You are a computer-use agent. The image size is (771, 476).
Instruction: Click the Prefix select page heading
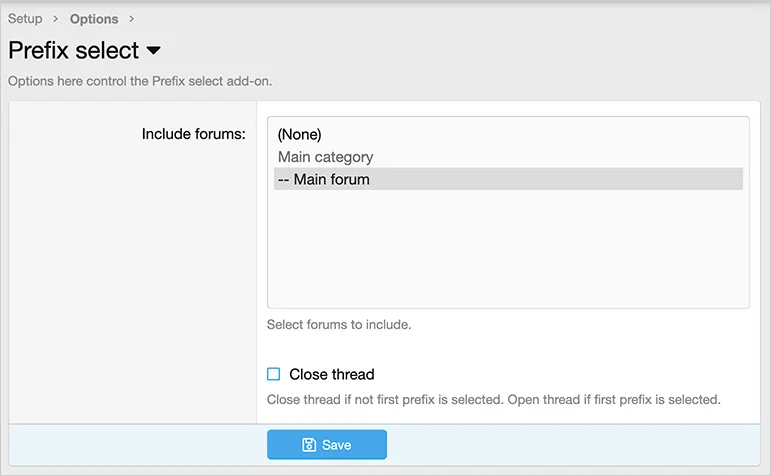pos(73,50)
